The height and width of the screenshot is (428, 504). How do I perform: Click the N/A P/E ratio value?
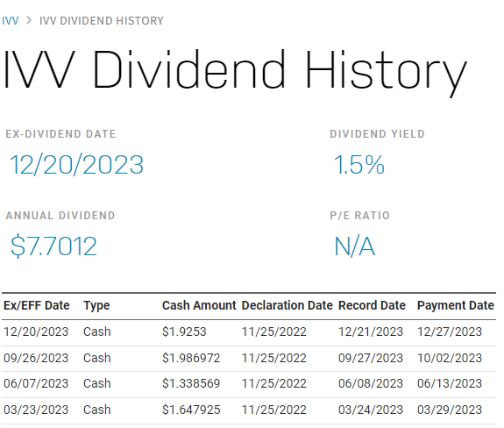(354, 246)
